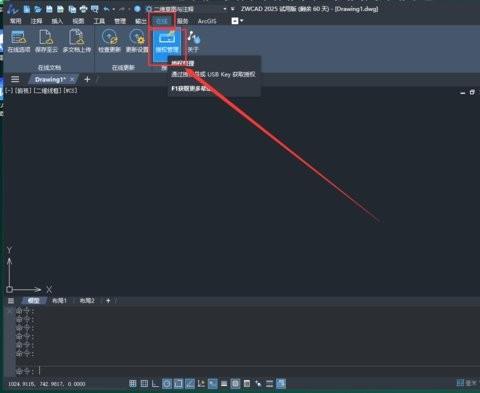Switch to 布局1 layout tab

pos(59,301)
